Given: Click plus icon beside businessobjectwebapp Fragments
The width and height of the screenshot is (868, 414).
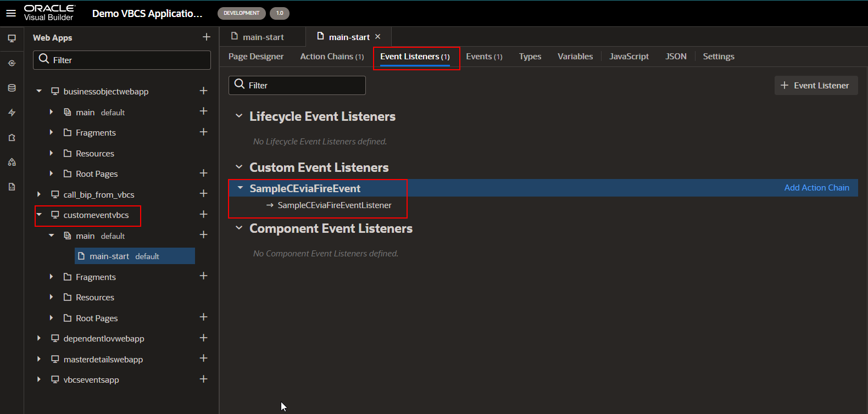Looking at the screenshot, I should tap(203, 132).
